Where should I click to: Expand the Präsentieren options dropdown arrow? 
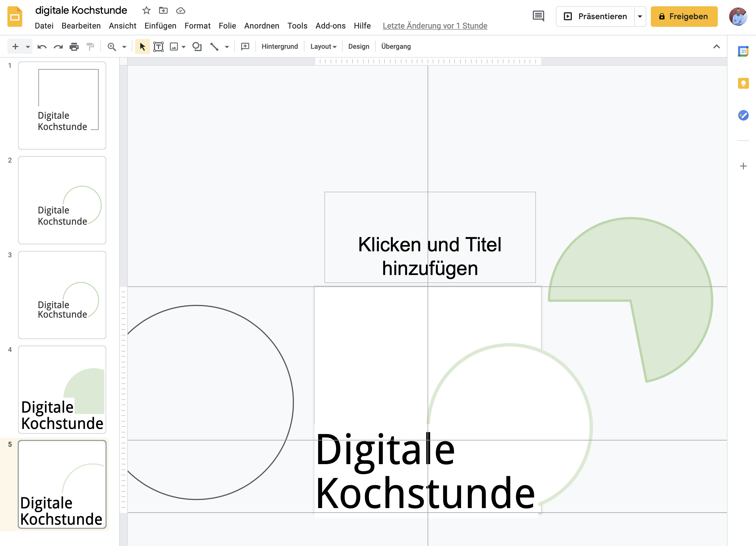pos(640,16)
